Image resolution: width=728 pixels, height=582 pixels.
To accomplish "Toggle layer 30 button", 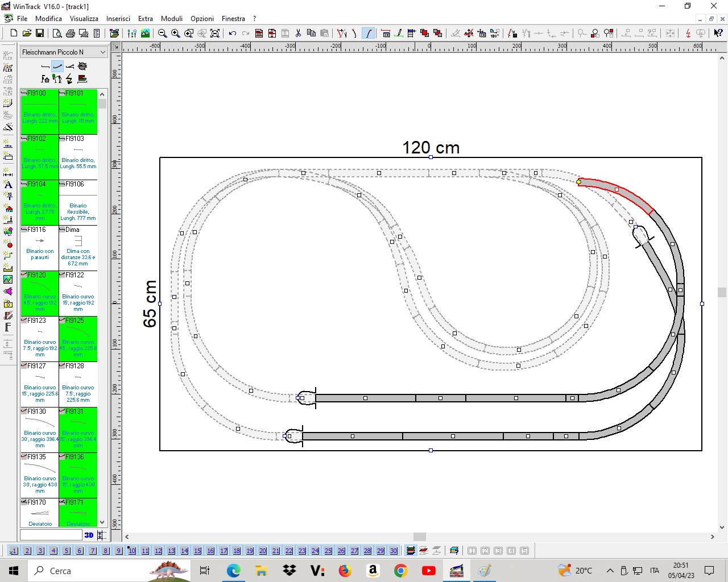I will point(394,551).
